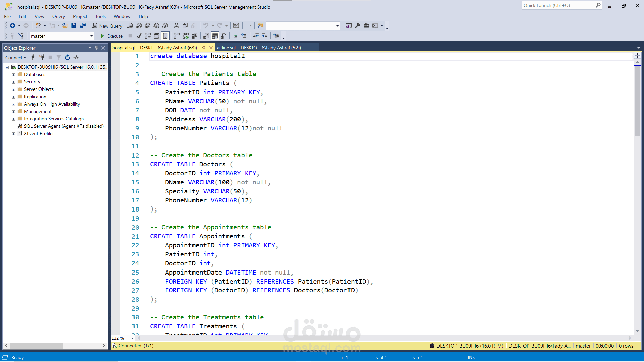Open the Query menu
The width and height of the screenshot is (644, 362).
(x=58, y=16)
